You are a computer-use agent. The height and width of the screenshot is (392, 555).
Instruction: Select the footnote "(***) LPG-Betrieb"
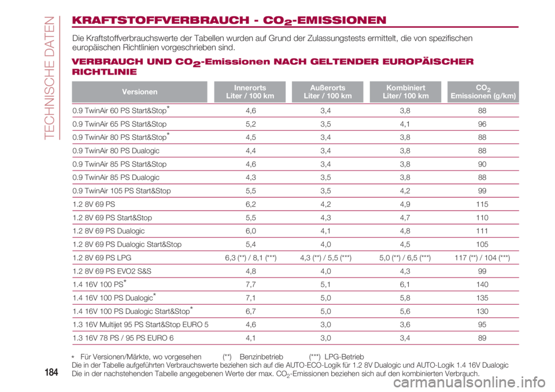coord(336,357)
